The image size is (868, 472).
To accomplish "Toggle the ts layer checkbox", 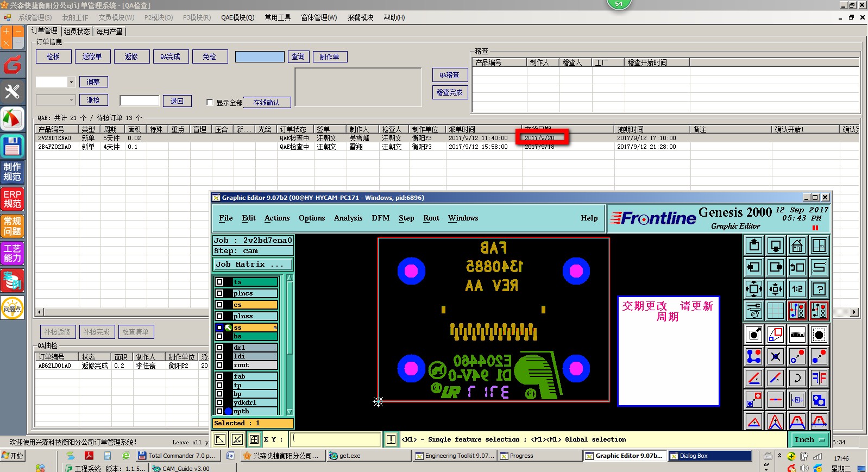I will point(219,282).
